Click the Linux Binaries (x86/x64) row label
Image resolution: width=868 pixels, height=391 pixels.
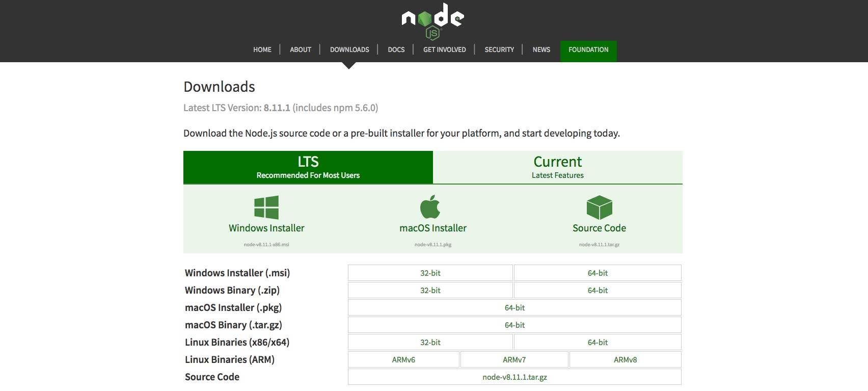tap(237, 342)
